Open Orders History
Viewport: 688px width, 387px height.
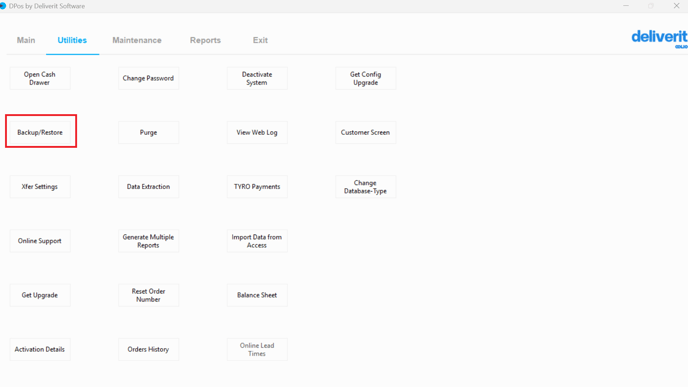(x=148, y=349)
